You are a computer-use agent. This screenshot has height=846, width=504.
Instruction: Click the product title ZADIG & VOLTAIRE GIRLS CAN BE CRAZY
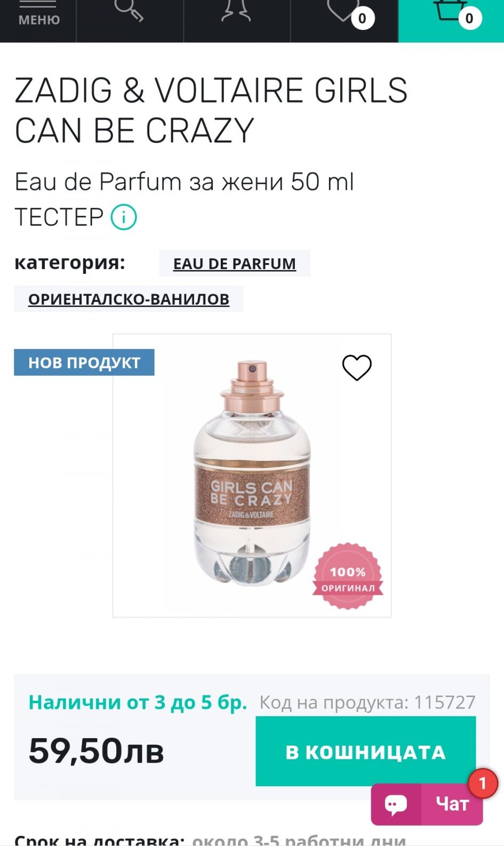(x=211, y=110)
